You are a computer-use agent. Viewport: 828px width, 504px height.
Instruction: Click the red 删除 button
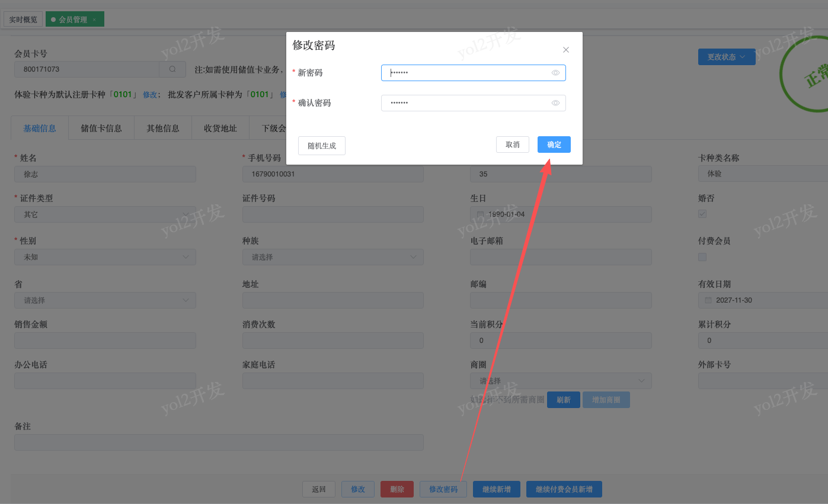tap(397, 489)
